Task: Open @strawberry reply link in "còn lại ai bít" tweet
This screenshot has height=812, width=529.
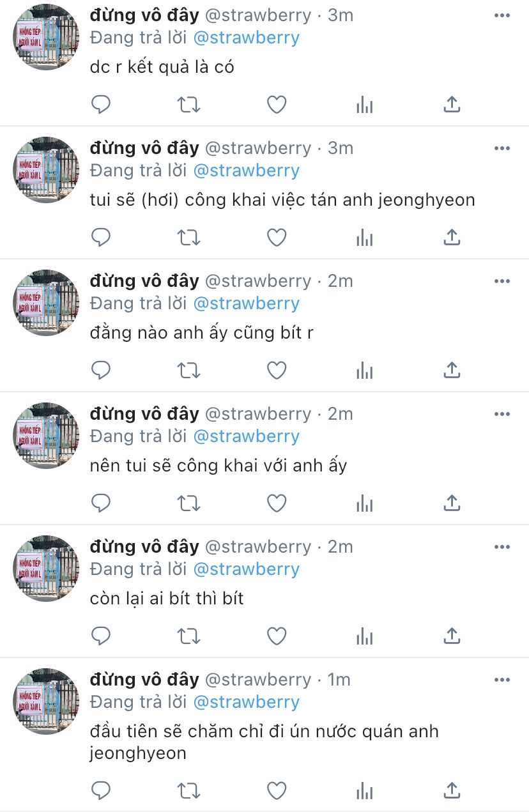Action: [246, 569]
